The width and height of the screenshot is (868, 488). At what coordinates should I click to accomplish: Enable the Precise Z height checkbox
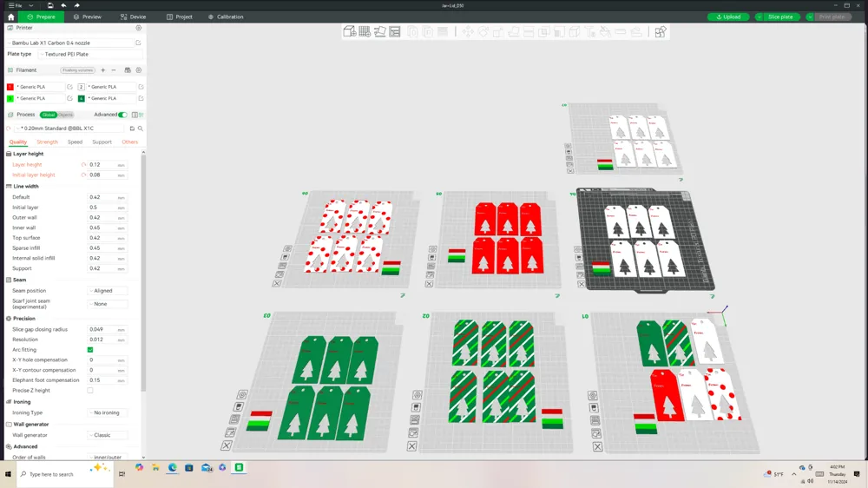click(x=90, y=391)
